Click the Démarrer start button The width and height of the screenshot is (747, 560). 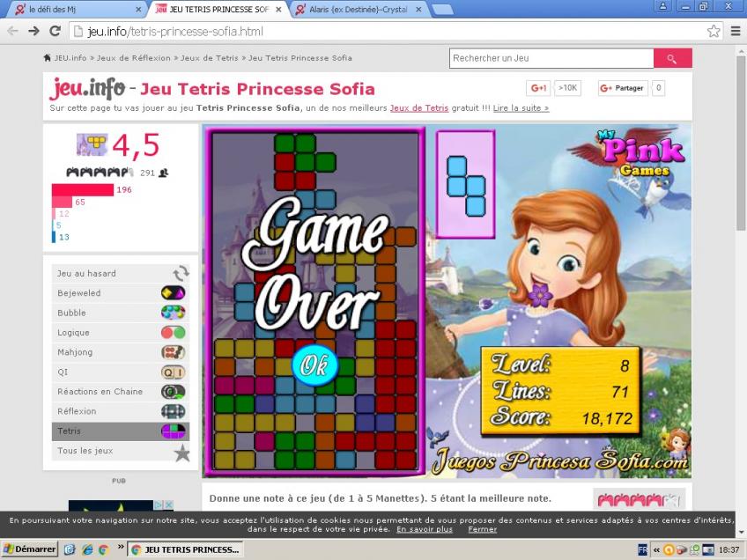tap(30, 549)
